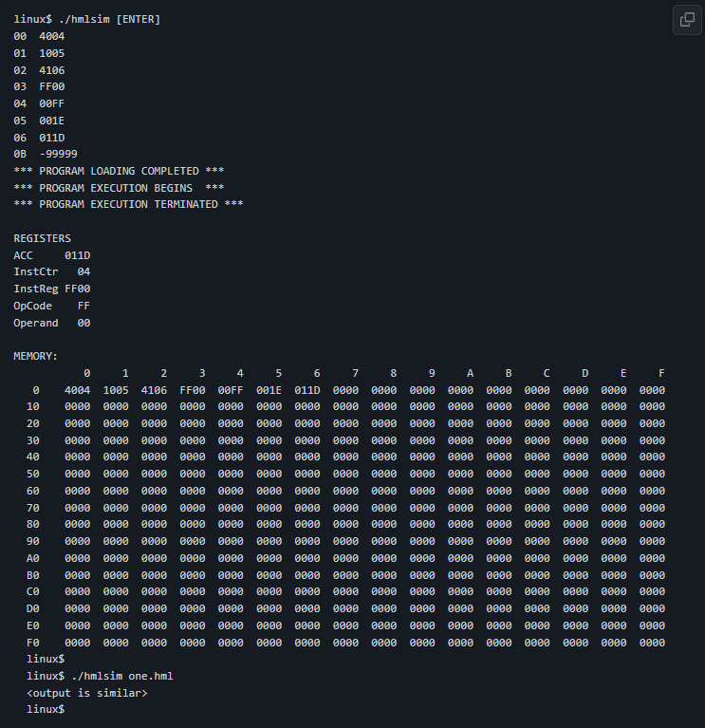Click the MEMORY: heading
The width and height of the screenshot is (705, 728).
[36, 356]
